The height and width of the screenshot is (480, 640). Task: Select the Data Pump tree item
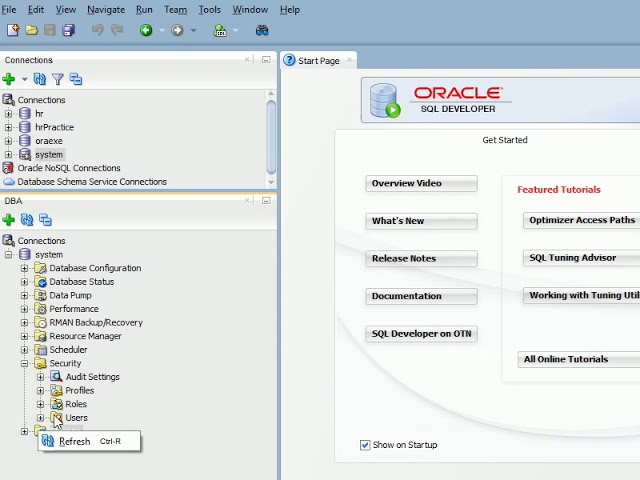tap(70, 295)
